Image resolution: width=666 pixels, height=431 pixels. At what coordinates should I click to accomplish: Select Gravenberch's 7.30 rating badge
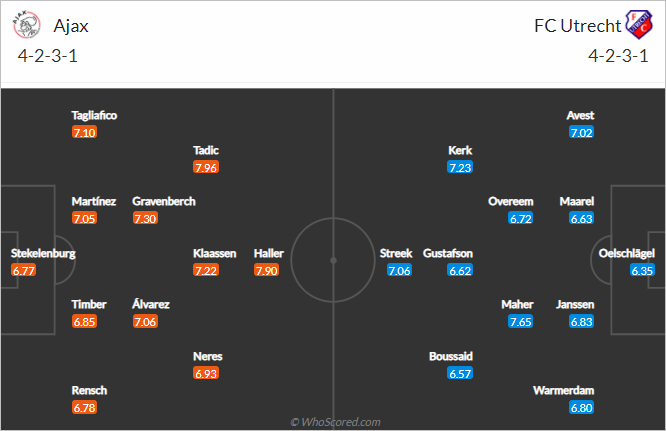tap(145, 219)
